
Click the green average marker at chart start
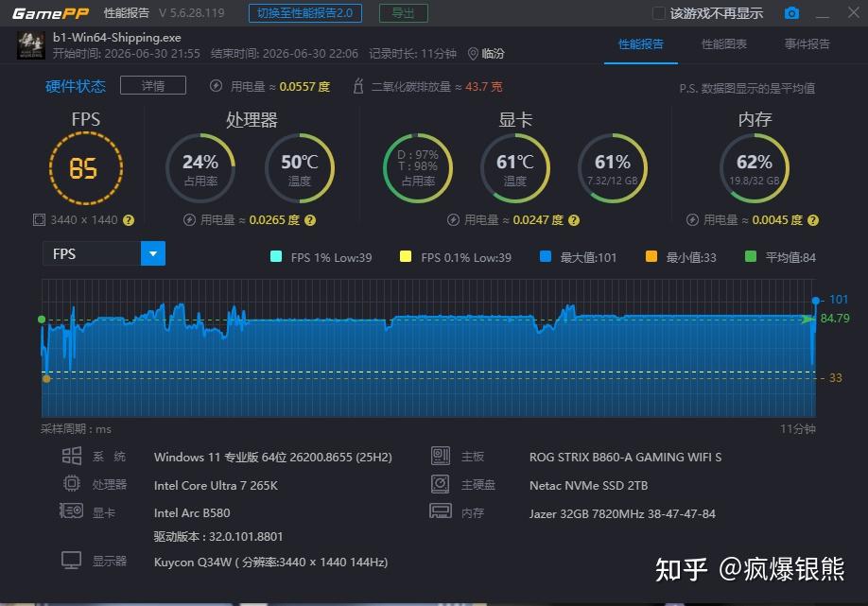coord(42,320)
